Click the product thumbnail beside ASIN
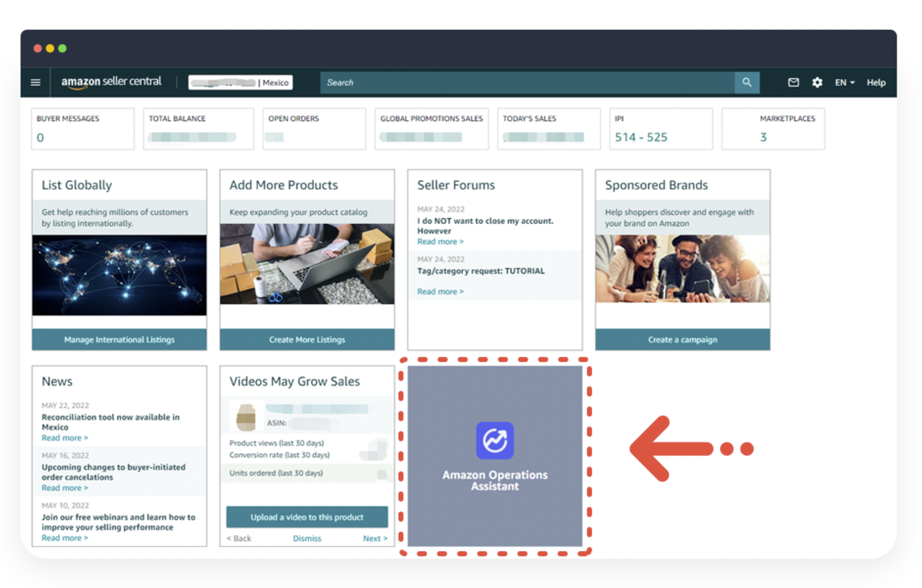Image resolution: width=922 pixels, height=588 pixels. (x=246, y=417)
